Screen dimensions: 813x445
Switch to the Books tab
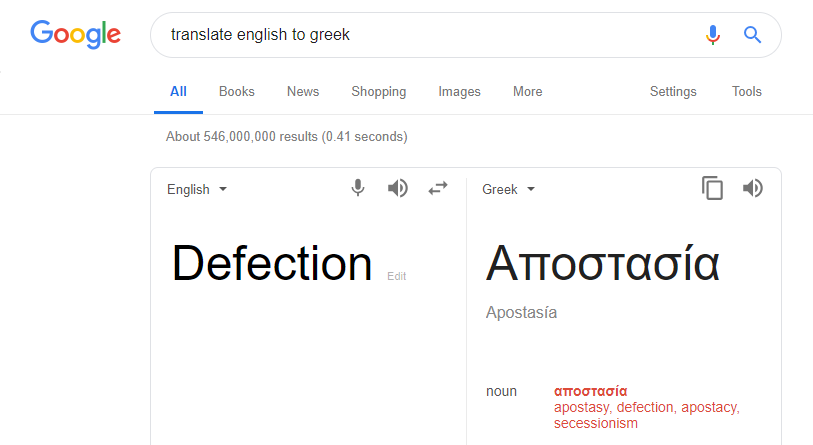click(236, 91)
